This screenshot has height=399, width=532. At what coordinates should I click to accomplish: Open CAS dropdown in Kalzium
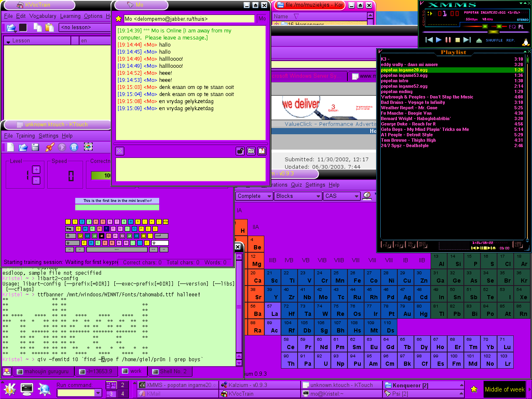click(342, 196)
